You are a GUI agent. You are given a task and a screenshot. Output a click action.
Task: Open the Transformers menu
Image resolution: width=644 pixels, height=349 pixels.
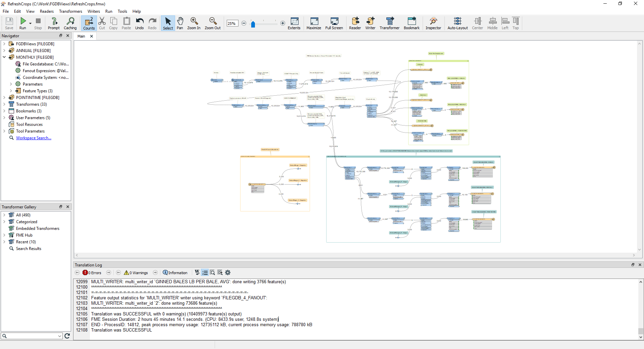[70, 11]
